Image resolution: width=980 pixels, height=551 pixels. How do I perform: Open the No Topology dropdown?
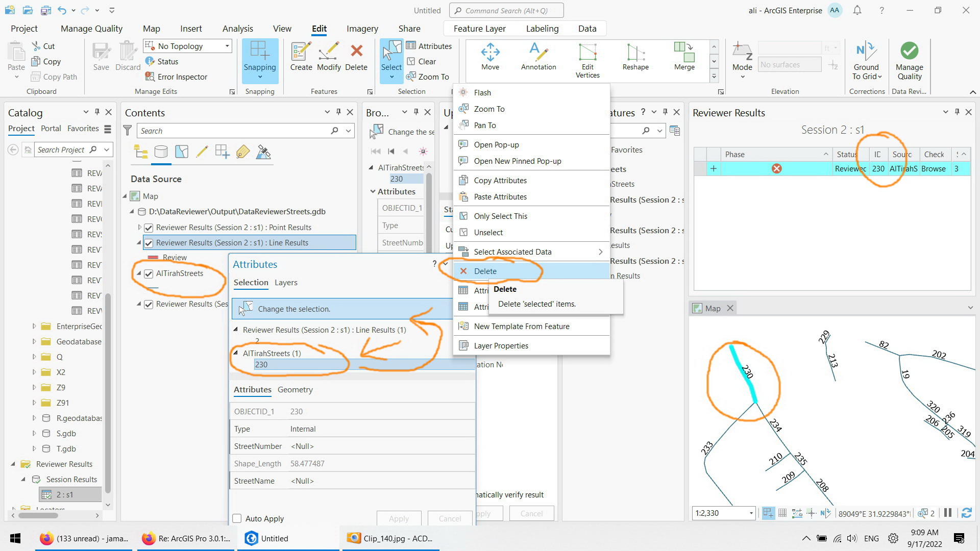(x=226, y=46)
